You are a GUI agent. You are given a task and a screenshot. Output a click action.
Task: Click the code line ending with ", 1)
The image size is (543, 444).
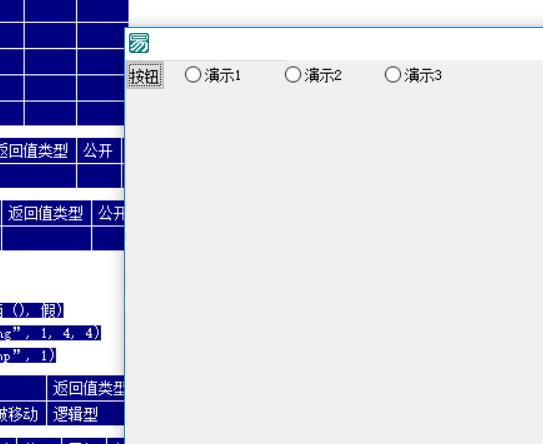[x=28, y=355]
